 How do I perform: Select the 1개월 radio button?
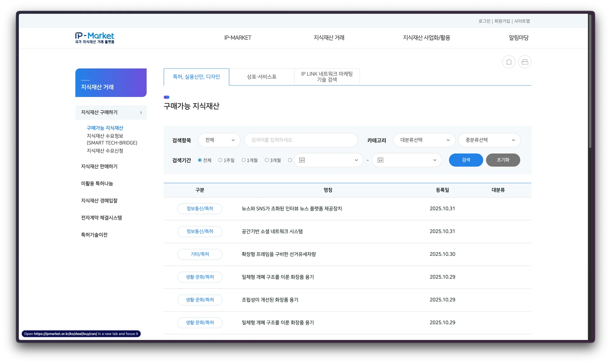pos(243,160)
